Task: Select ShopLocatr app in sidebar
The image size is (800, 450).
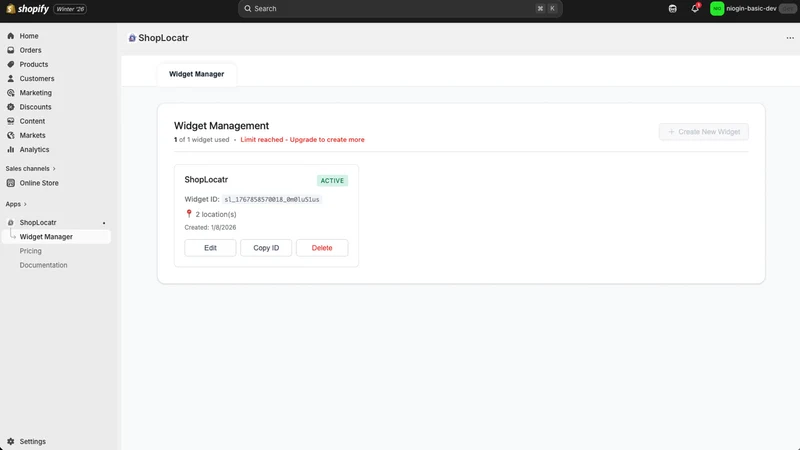Action: (38, 223)
